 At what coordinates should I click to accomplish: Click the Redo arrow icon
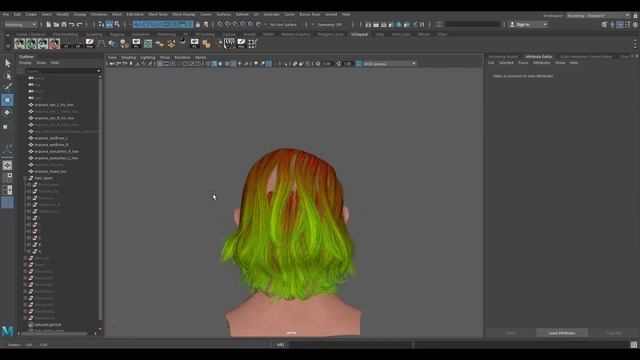point(80,25)
